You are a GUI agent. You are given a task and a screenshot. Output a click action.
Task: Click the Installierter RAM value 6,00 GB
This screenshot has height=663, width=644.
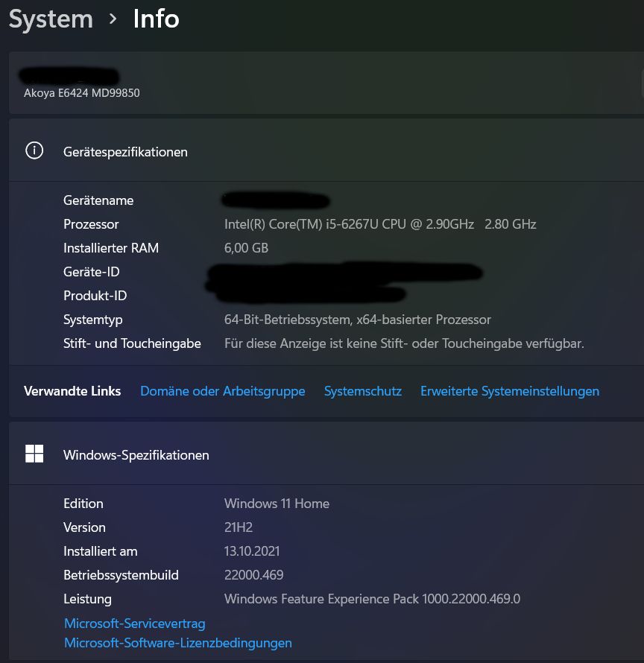[246, 247]
